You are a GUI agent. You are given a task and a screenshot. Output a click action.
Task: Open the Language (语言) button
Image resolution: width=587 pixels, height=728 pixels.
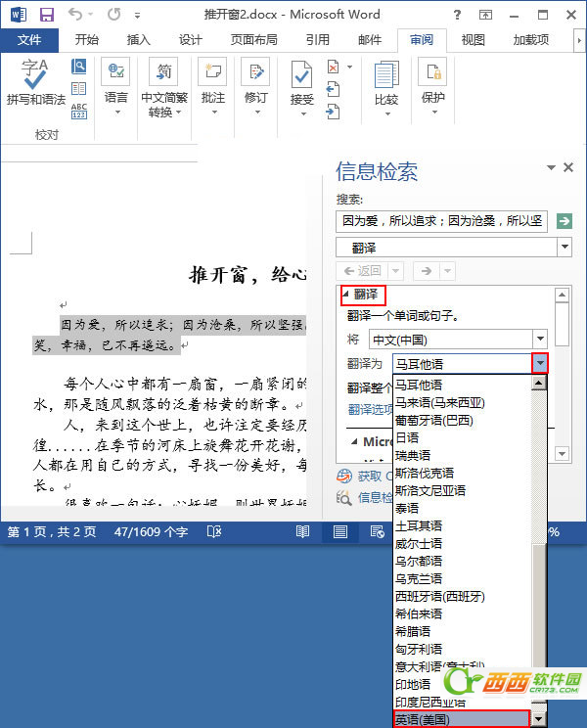[115, 87]
